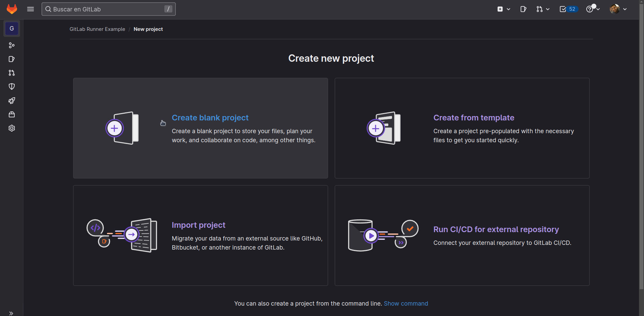644x316 pixels.
Task: Click the CI/CD external repository illustration
Action: [383, 235]
